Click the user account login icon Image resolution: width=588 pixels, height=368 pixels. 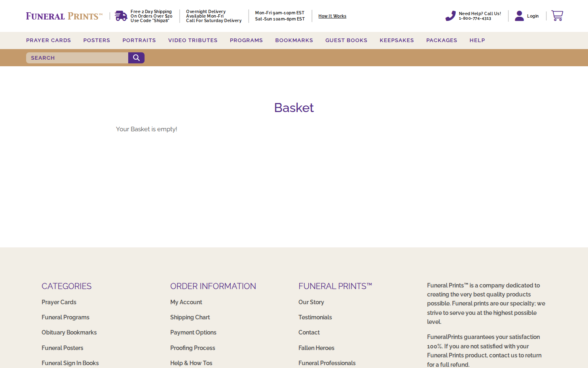point(519,16)
